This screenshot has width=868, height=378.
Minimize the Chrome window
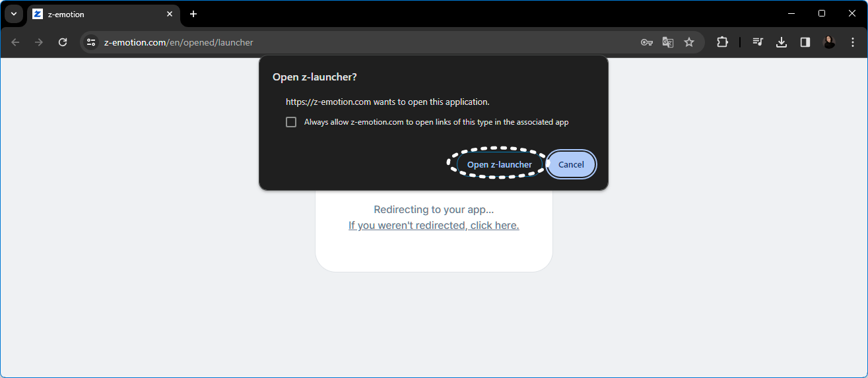793,13
